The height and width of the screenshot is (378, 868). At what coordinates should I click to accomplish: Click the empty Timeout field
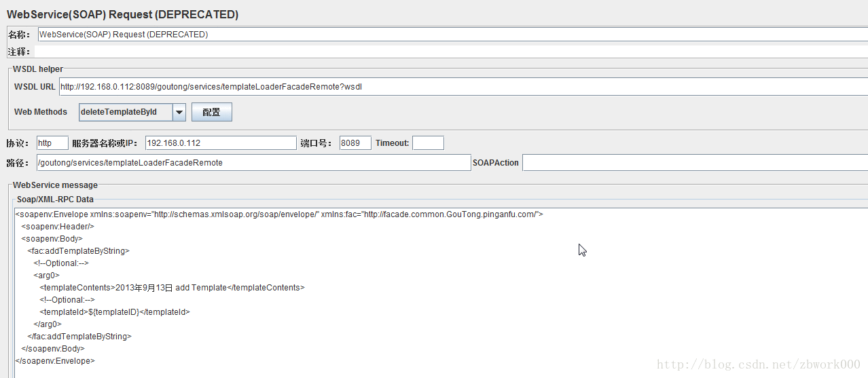coord(428,143)
